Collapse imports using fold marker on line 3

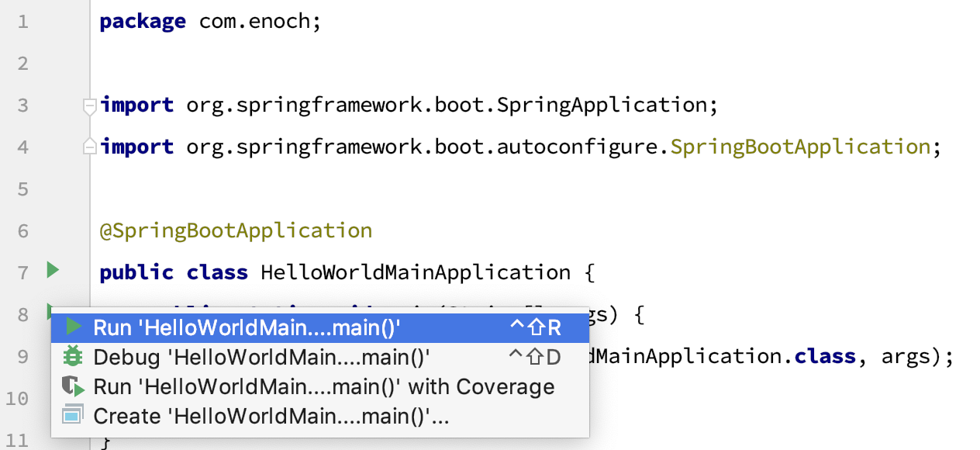(90, 106)
